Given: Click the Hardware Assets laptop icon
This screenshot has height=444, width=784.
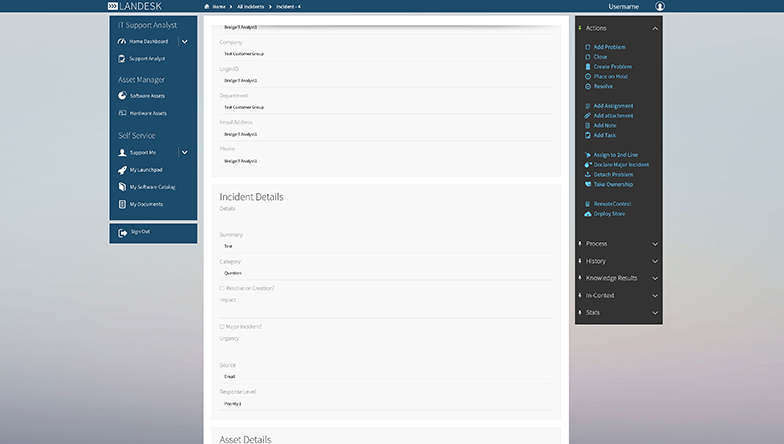Looking at the screenshot, I should click(x=122, y=113).
